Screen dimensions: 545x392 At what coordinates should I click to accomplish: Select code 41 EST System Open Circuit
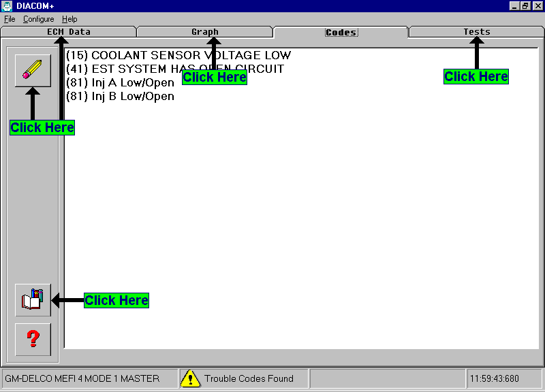[175, 69]
